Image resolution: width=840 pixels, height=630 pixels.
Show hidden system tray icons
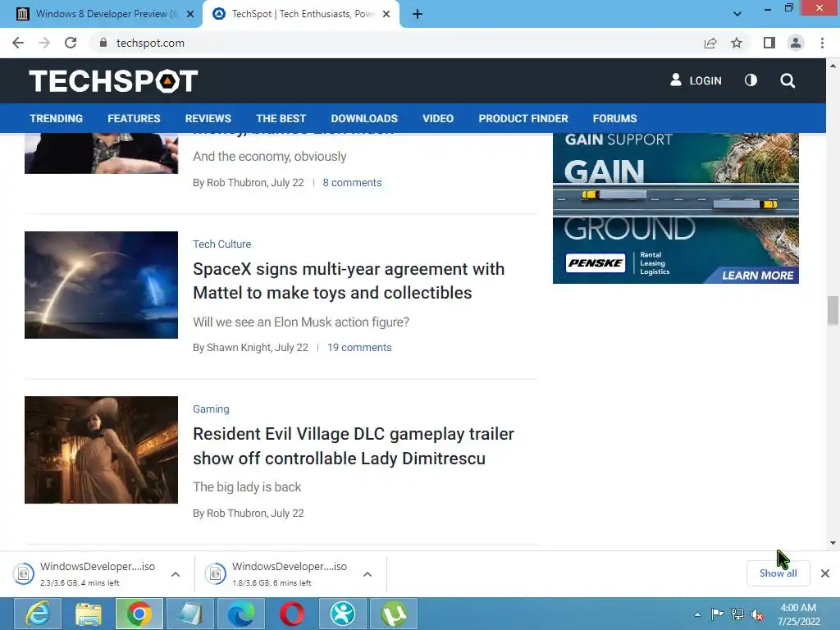pyautogui.click(x=697, y=614)
